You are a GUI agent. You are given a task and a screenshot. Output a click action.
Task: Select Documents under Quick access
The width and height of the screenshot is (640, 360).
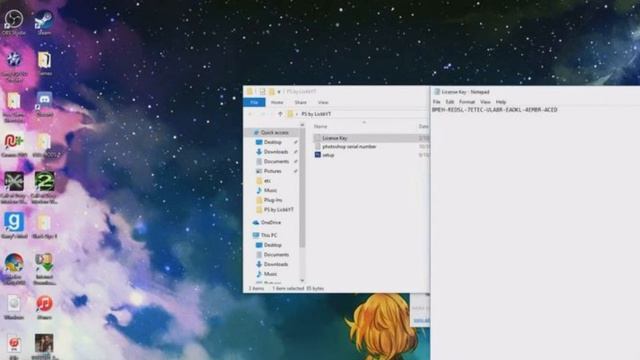(276, 162)
